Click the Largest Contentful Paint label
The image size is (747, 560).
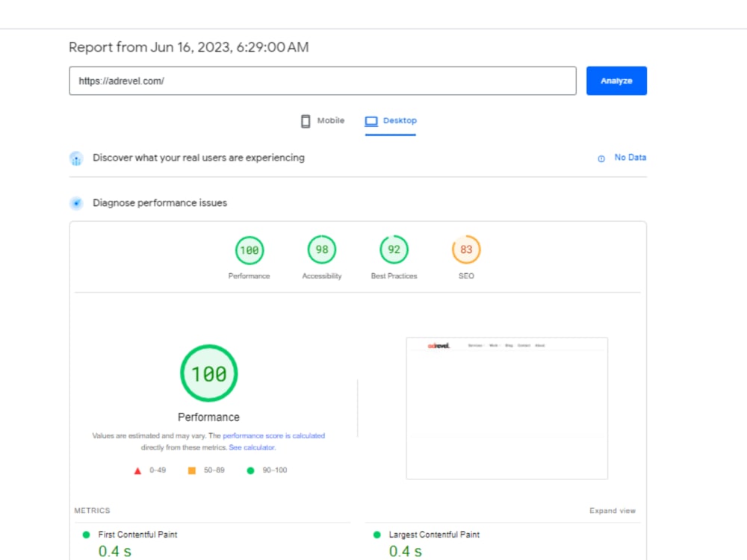pos(434,535)
